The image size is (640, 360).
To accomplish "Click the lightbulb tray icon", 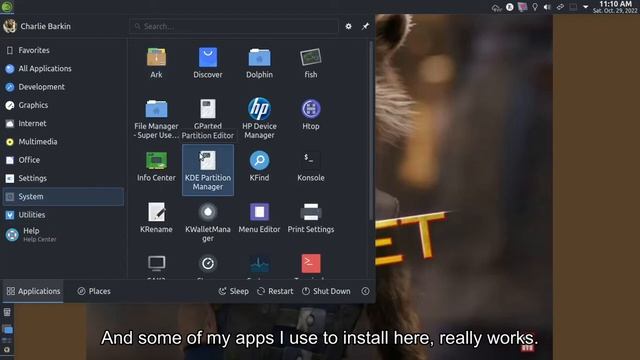I will (x=535, y=7).
